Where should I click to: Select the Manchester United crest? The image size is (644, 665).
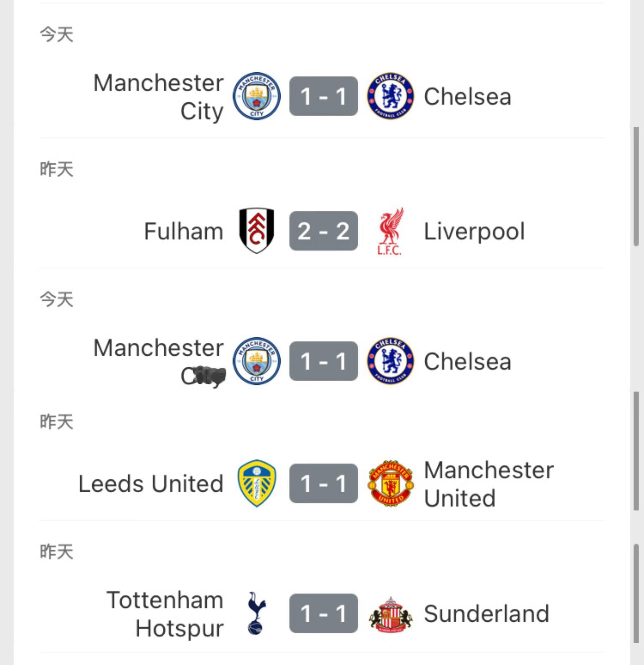(x=390, y=483)
